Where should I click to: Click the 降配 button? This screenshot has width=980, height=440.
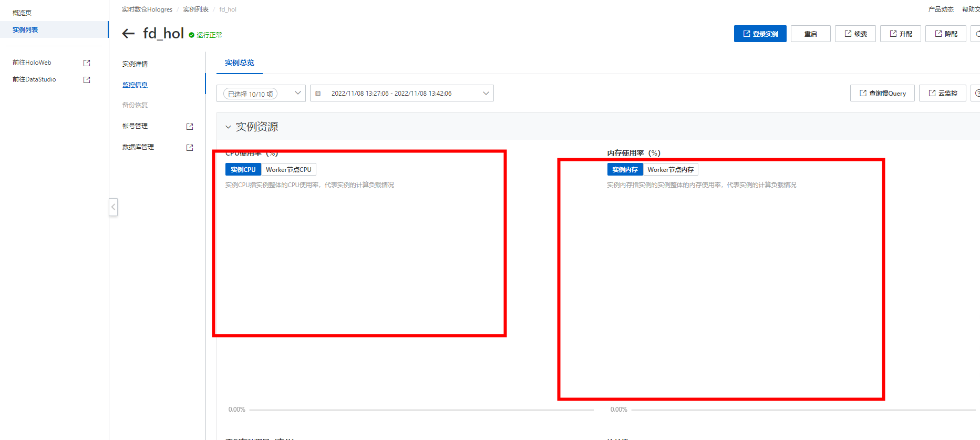[946, 34]
